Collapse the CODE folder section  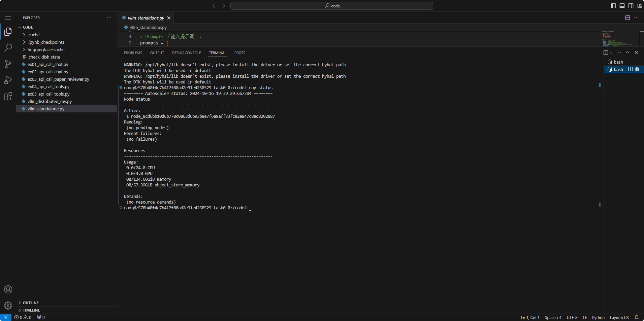(x=66, y=27)
